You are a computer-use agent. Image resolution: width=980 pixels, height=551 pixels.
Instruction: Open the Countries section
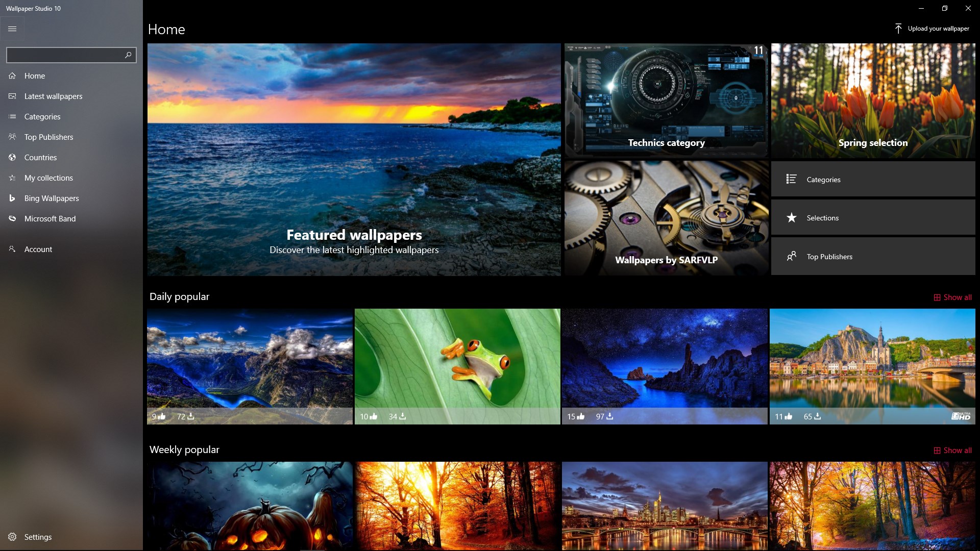point(40,157)
